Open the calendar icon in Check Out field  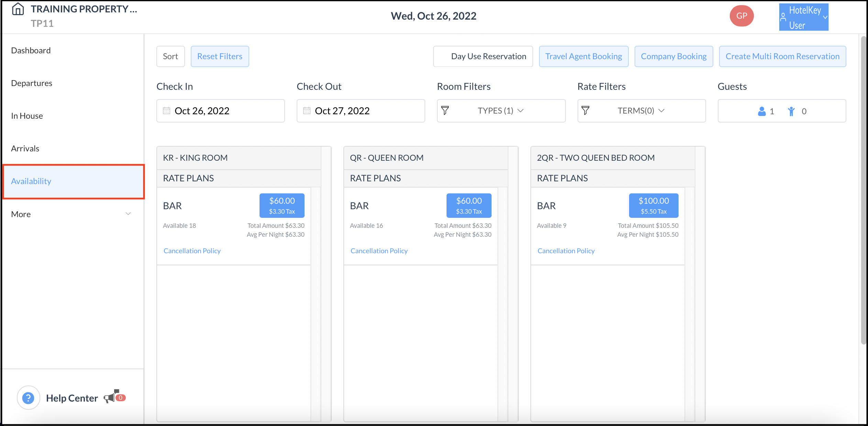(x=307, y=110)
